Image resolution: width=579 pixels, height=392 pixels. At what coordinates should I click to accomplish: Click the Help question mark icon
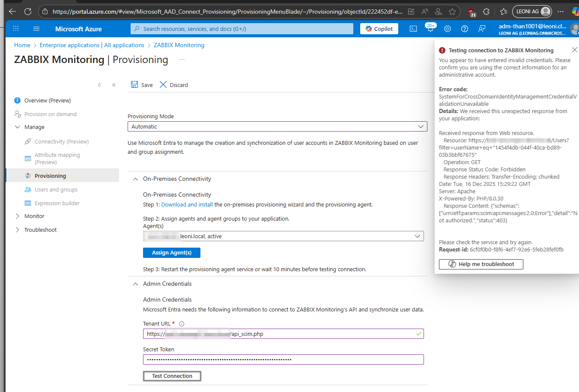[x=465, y=29]
